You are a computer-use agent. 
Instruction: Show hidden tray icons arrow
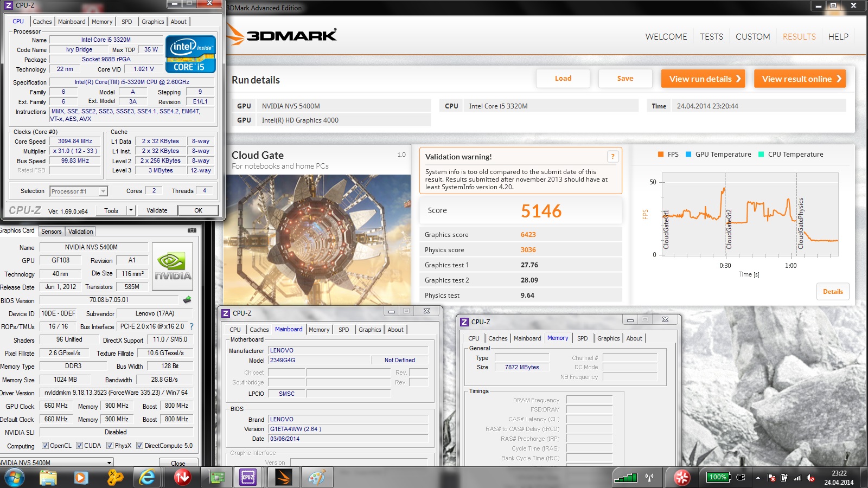click(758, 478)
